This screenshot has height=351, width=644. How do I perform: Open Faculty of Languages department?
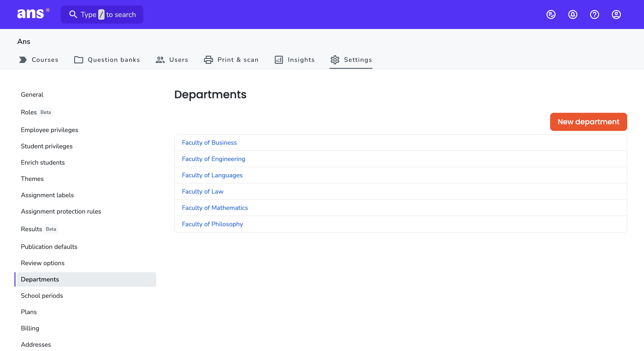212,175
